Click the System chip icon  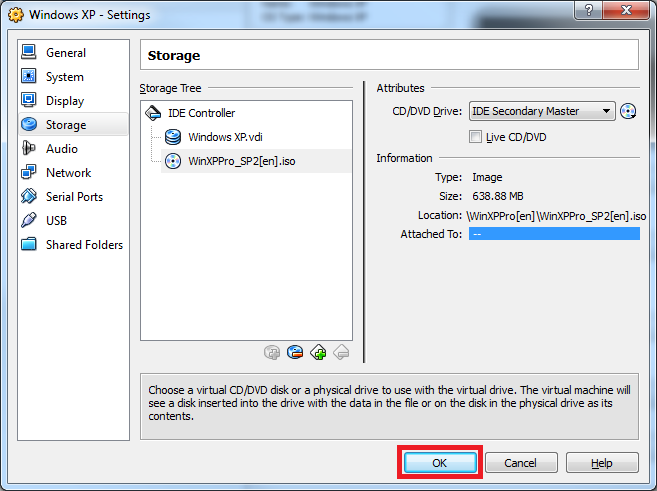29,76
